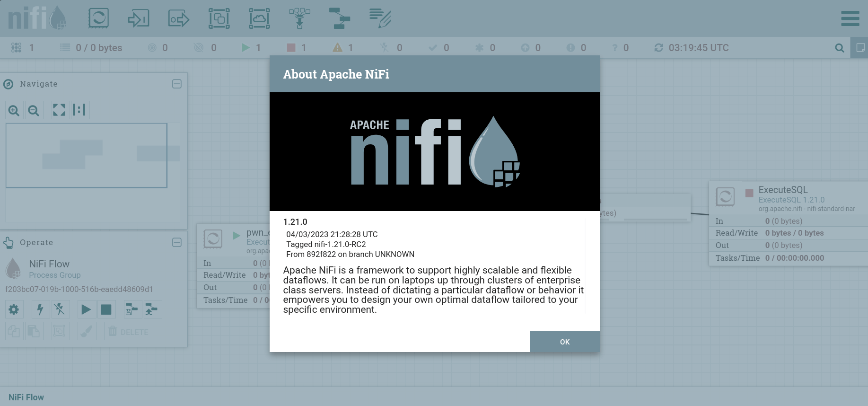Select the Label toolbar icon
The height and width of the screenshot is (406, 868).
(x=380, y=18)
